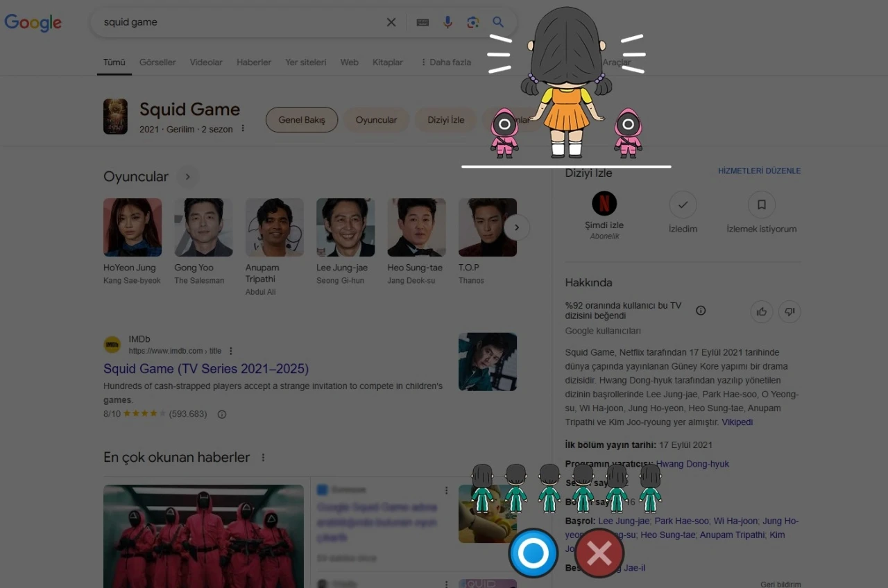Open news image of red guards
The image size is (888, 588).
tap(203, 536)
